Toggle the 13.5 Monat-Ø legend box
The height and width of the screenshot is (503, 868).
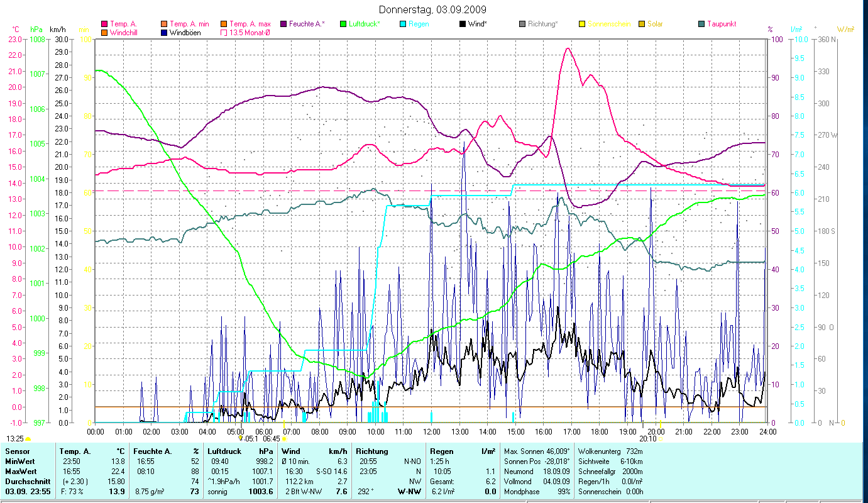point(223,33)
